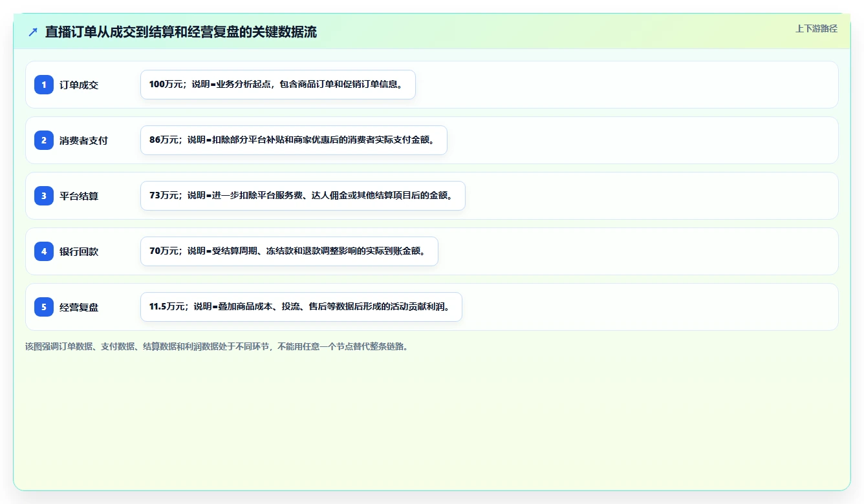Click the 70万元 description box

289,251
